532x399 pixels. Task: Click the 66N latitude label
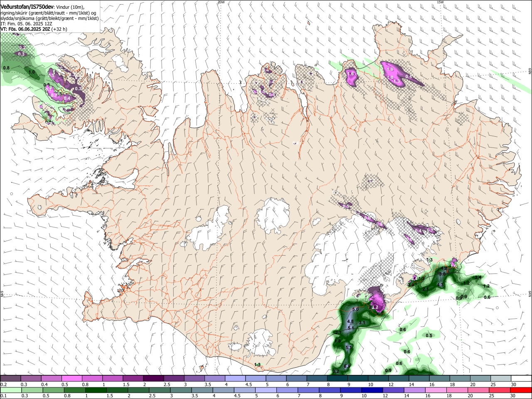(x=530, y=71)
